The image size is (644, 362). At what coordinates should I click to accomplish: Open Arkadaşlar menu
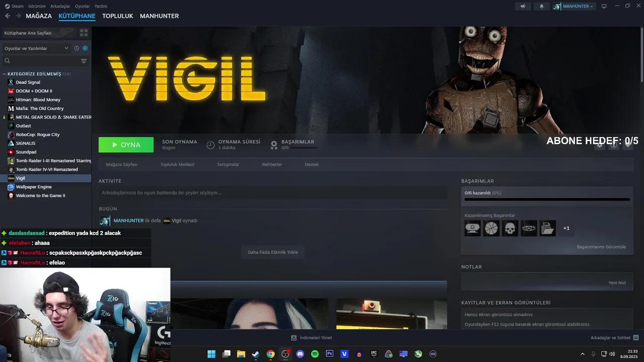(x=60, y=6)
